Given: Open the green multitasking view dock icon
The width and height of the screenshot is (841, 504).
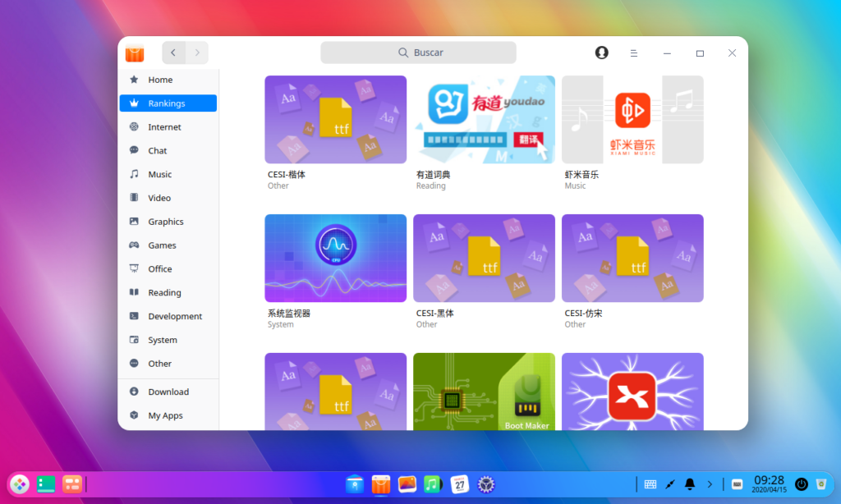Looking at the screenshot, I should tap(46, 484).
